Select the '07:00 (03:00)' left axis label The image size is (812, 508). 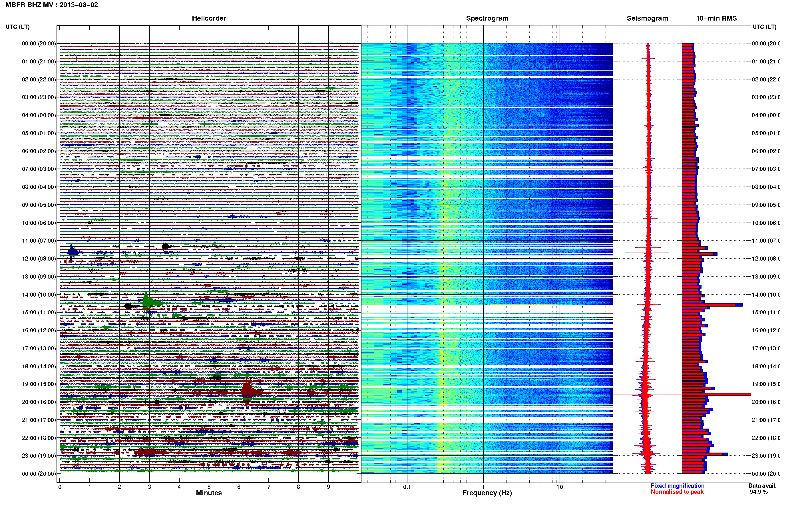(x=39, y=169)
